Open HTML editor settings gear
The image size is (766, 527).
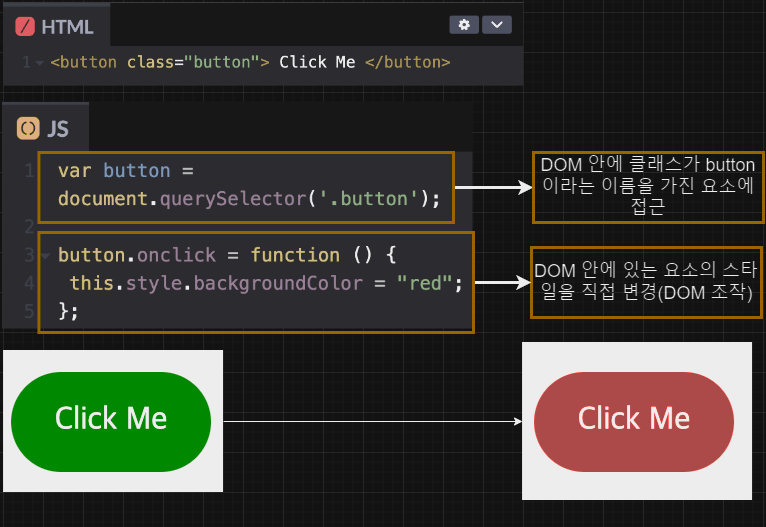[464, 24]
